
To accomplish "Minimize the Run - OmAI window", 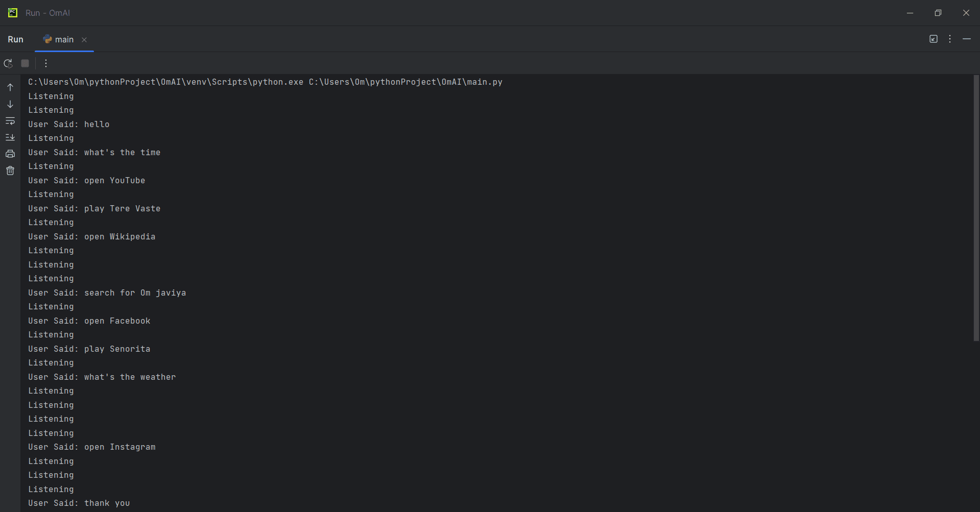I will (x=910, y=13).
